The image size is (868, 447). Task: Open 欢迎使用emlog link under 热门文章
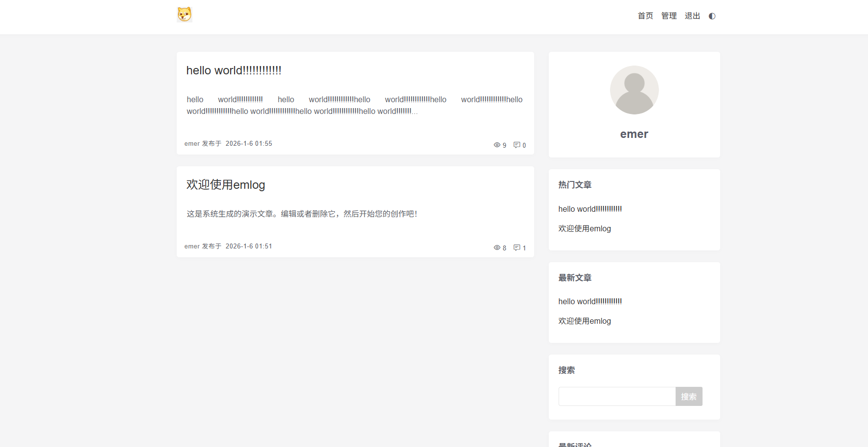coord(585,229)
